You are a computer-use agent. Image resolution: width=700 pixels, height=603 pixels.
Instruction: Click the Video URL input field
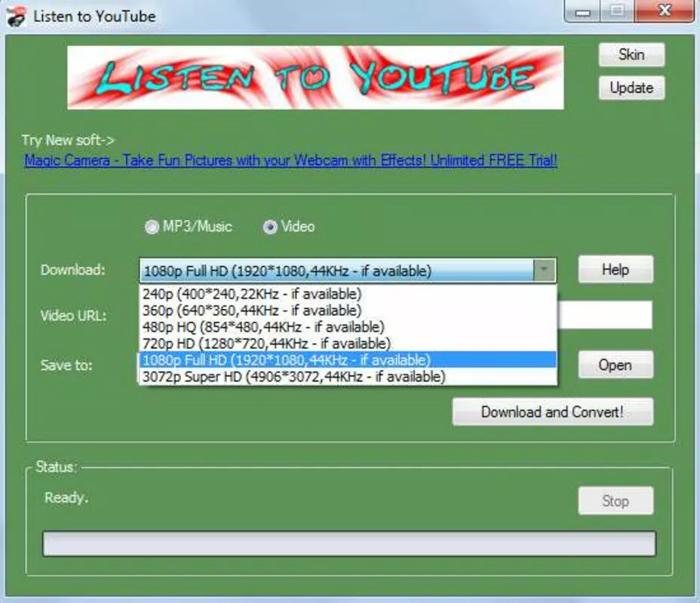click(x=605, y=315)
